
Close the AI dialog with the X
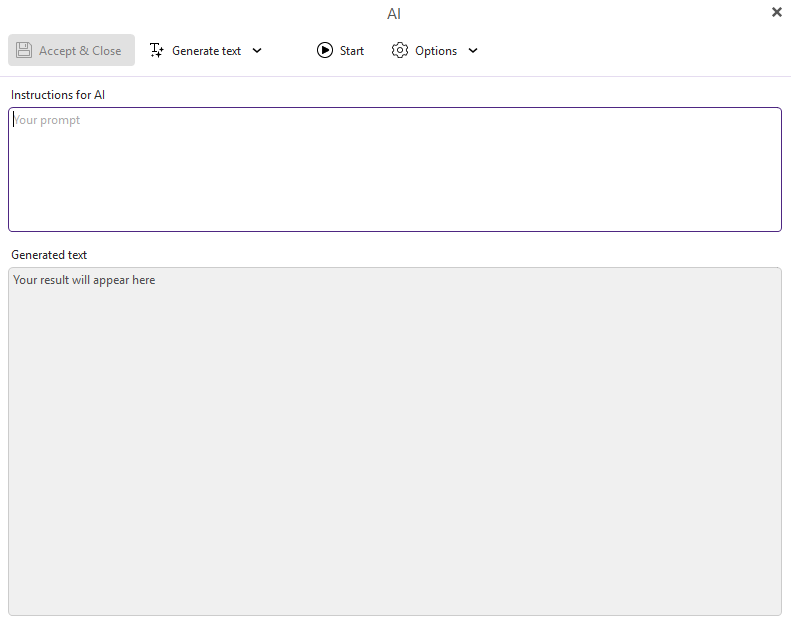[777, 12]
